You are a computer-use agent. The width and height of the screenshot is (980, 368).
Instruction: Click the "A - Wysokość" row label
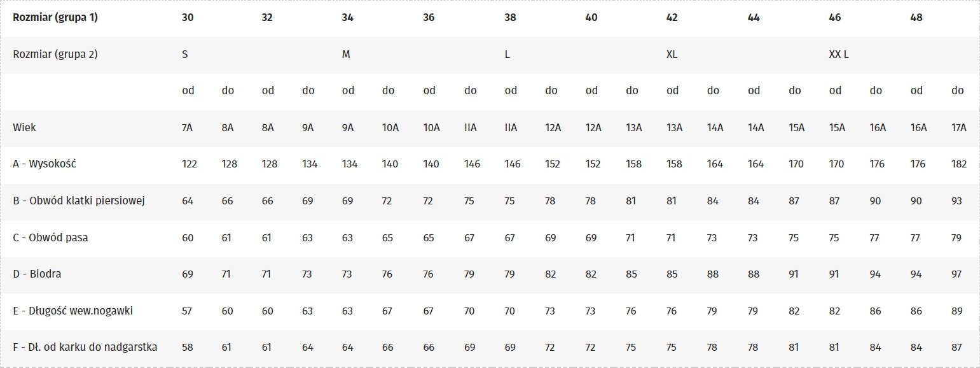pyautogui.click(x=45, y=164)
